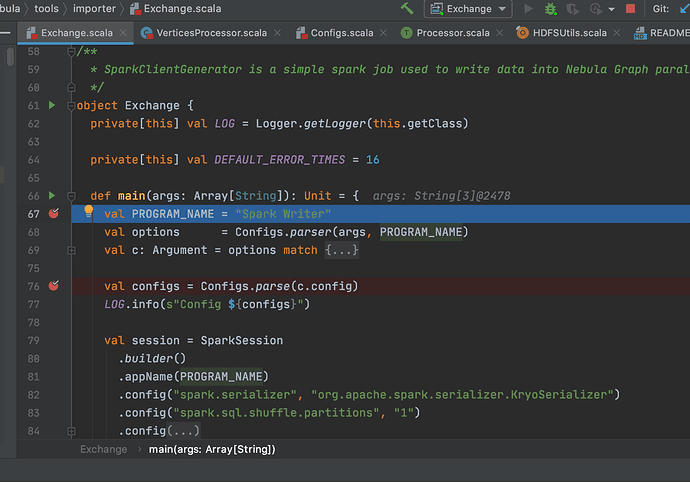Toggle the breakpoint on line 67

tap(54, 213)
